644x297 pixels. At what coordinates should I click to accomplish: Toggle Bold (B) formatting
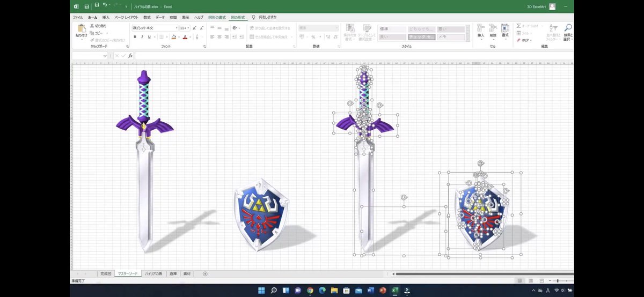click(135, 37)
